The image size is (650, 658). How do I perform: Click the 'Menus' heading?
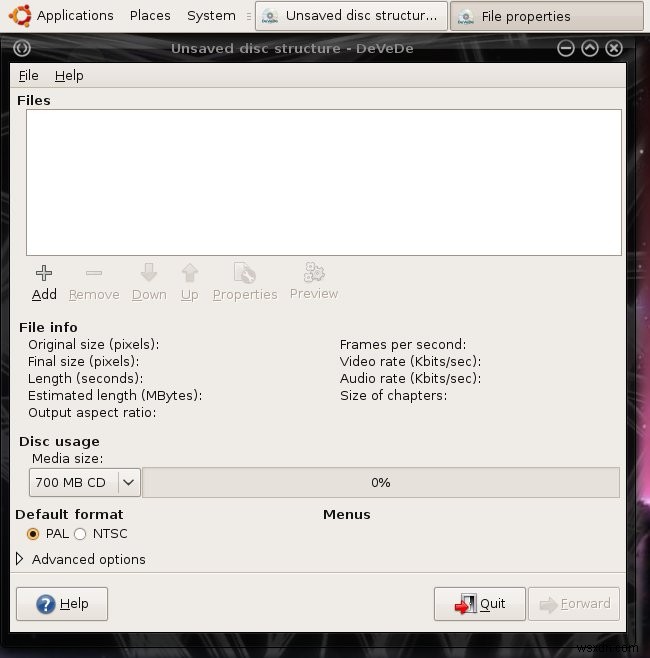click(x=347, y=514)
